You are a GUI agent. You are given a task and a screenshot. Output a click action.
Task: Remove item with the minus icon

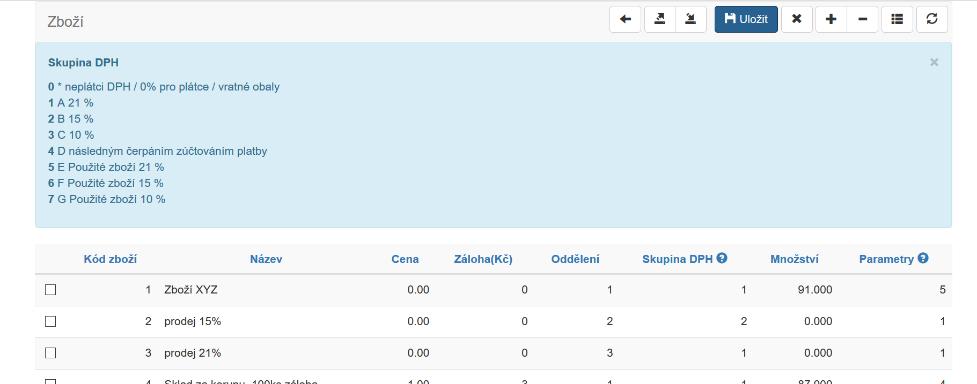pos(862,19)
